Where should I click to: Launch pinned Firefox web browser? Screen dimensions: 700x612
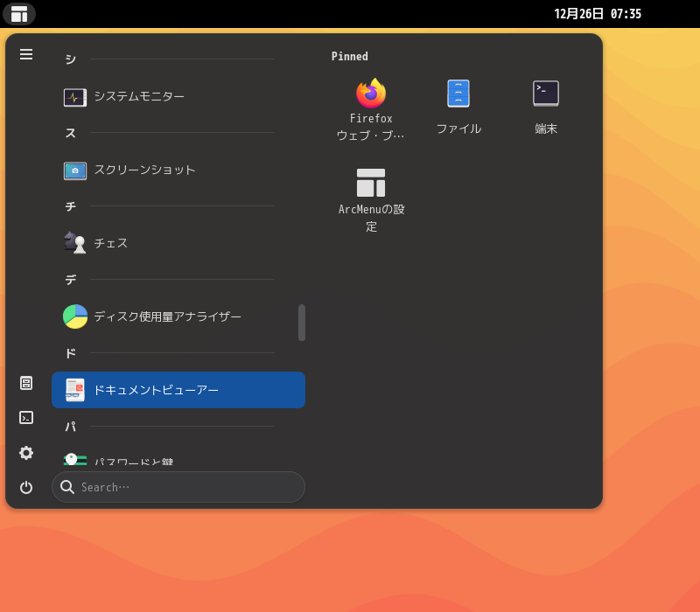coord(371,110)
